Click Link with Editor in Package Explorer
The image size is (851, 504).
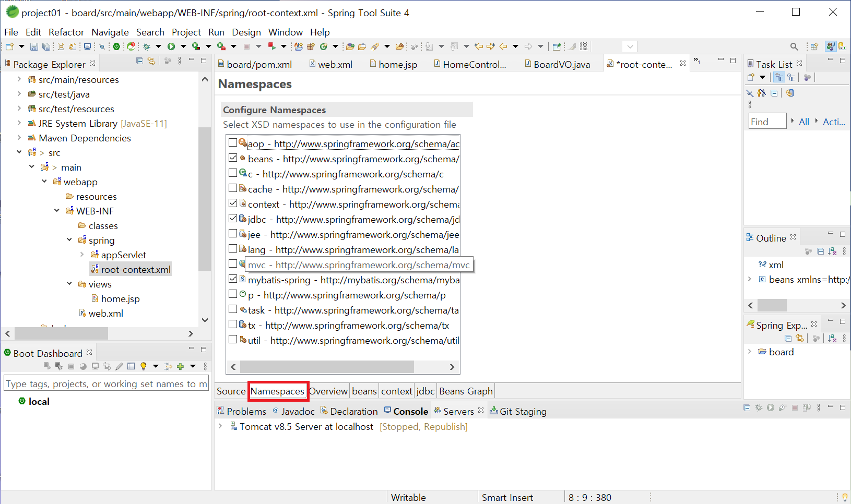tap(151, 61)
